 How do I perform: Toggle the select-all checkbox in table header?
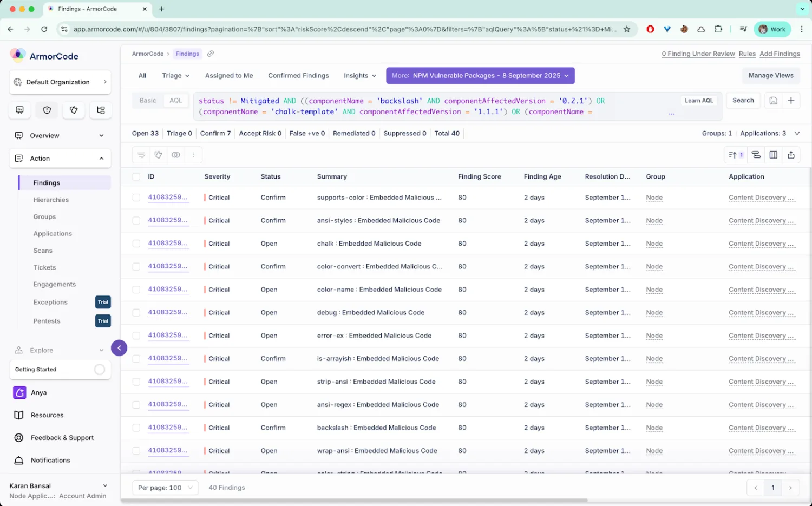click(x=136, y=176)
